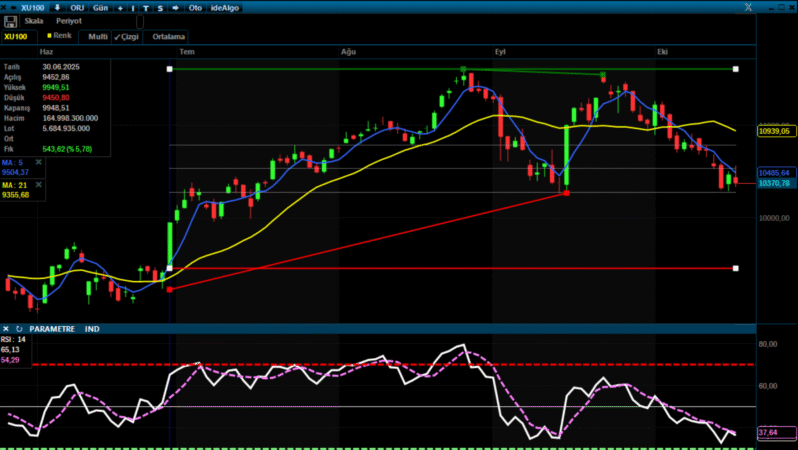Click the download arrow icon next to XU100
Screen dimensions: 798x450
click(57, 7)
